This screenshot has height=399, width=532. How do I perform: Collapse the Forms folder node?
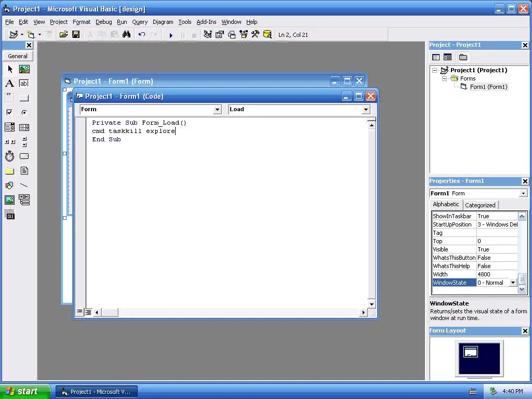445,78
